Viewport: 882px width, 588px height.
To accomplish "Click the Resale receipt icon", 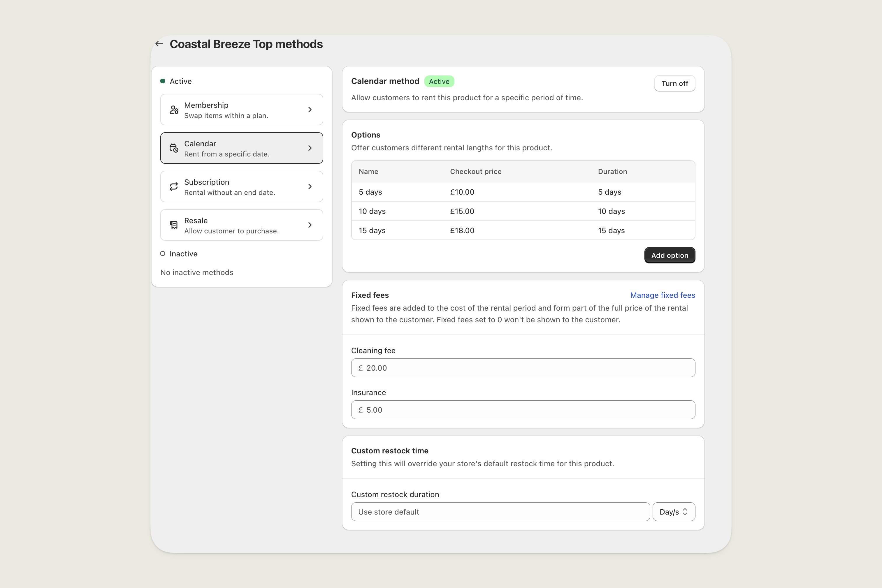I will pos(174,225).
